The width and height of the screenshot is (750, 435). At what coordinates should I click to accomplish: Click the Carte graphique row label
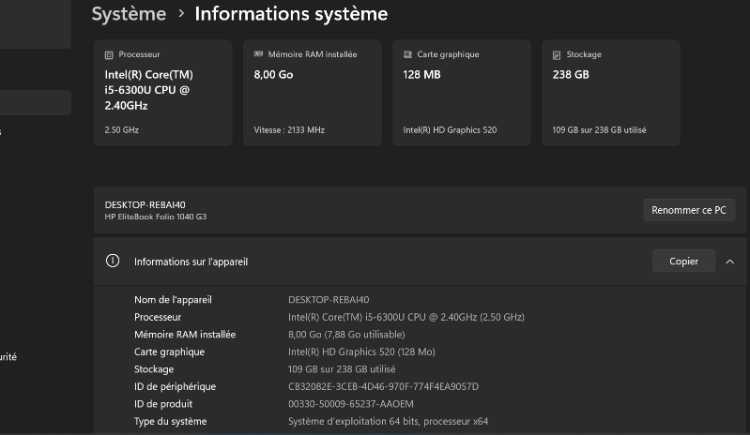point(169,352)
